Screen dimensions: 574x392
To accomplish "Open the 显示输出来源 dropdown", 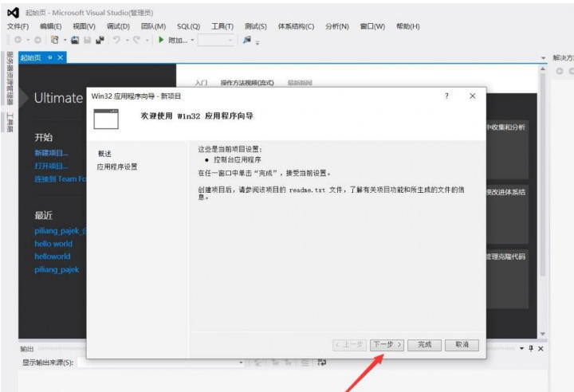I will click(x=242, y=363).
